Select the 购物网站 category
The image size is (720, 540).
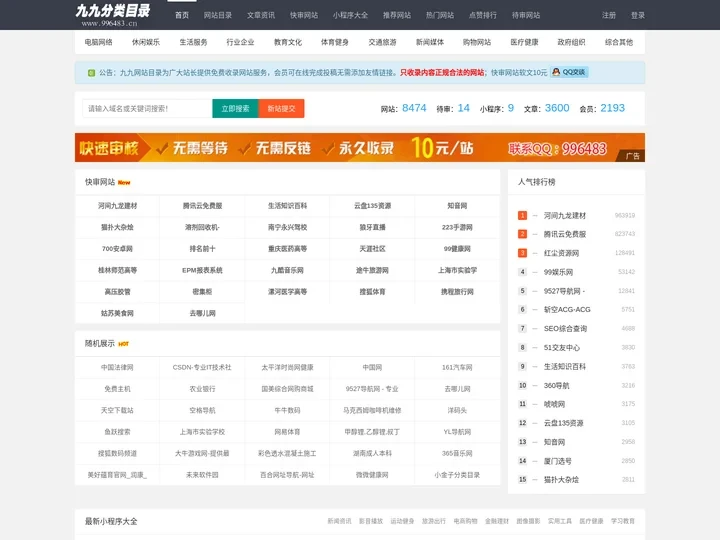pos(477,42)
